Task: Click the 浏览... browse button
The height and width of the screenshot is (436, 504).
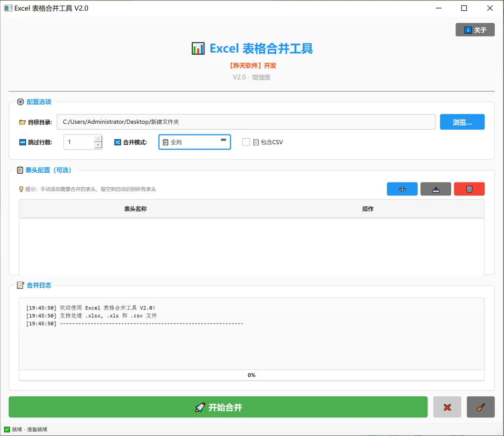Action: [x=462, y=122]
